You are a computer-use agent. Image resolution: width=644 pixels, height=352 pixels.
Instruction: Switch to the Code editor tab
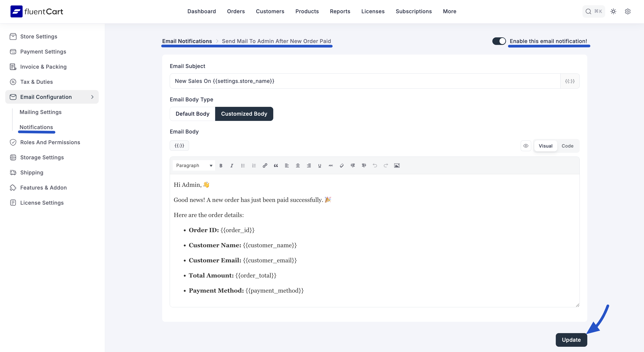pyautogui.click(x=567, y=146)
